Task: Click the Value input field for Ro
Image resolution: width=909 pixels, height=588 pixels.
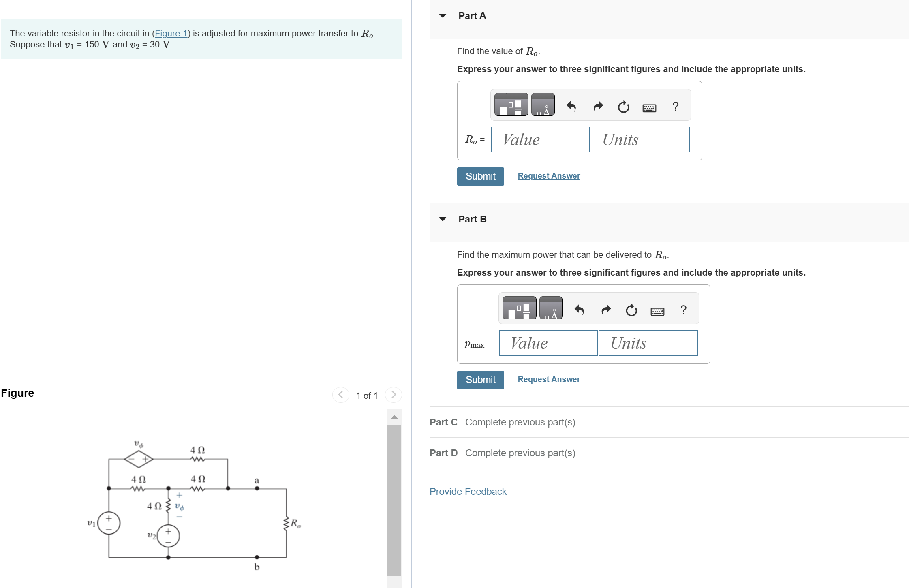Action: pyautogui.click(x=540, y=139)
